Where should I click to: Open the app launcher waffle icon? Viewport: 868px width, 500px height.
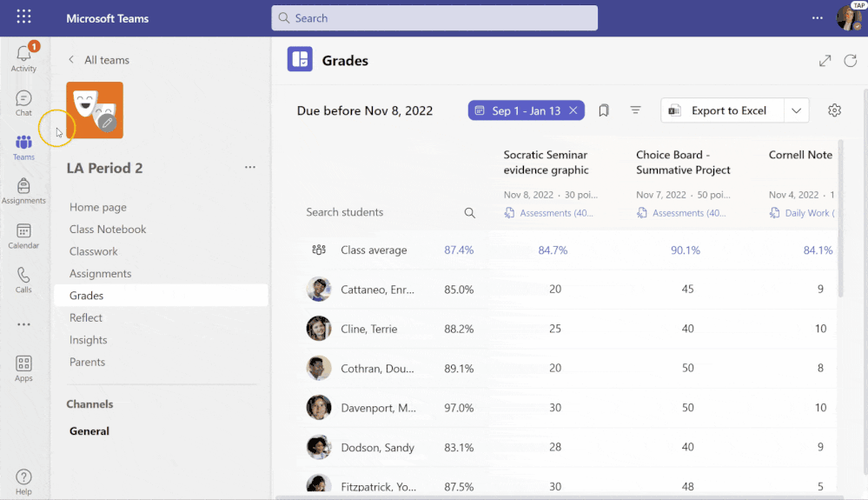coord(23,17)
